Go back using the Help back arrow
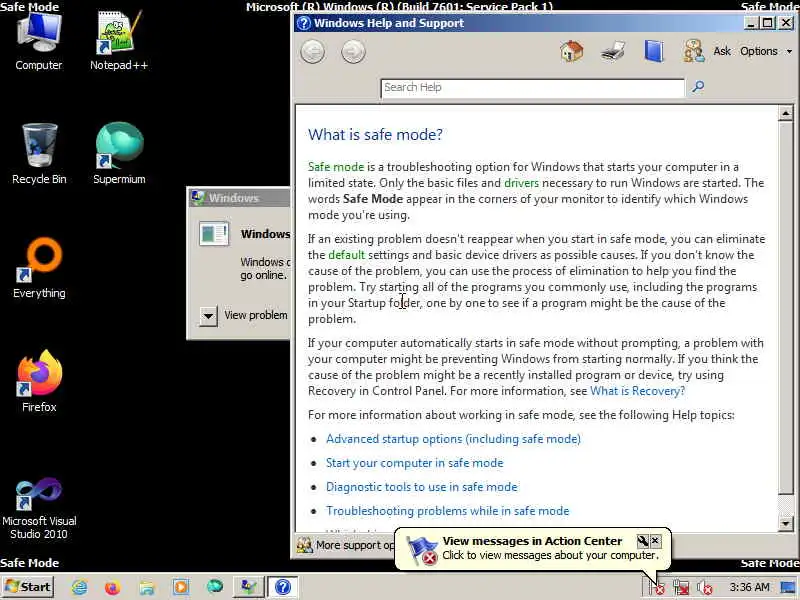The height and width of the screenshot is (600, 800). coord(313,52)
